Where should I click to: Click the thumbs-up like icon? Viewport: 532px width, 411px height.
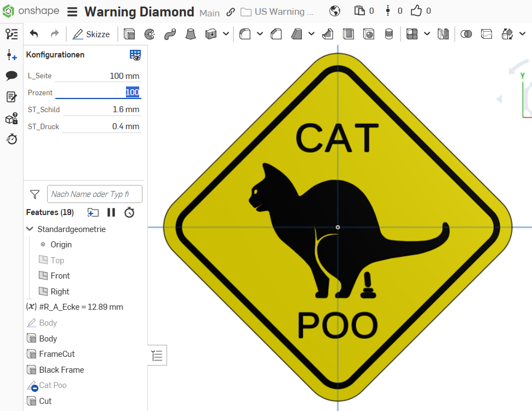click(416, 11)
